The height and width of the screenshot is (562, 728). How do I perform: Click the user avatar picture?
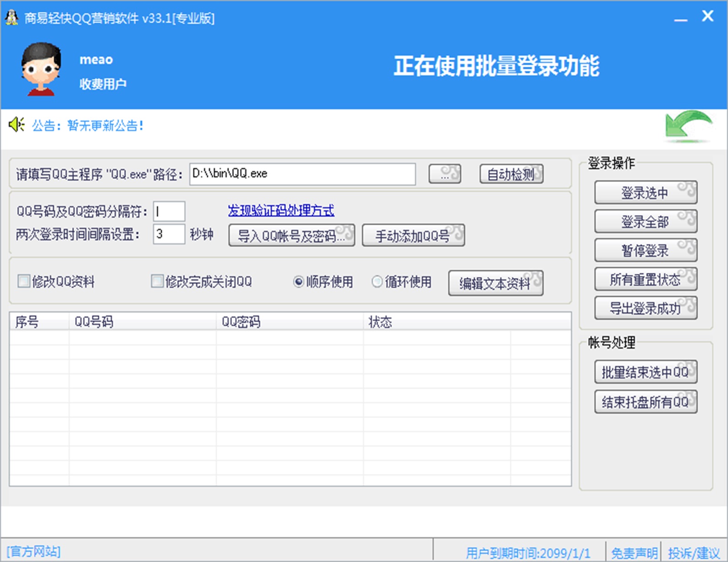[x=41, y=69]
